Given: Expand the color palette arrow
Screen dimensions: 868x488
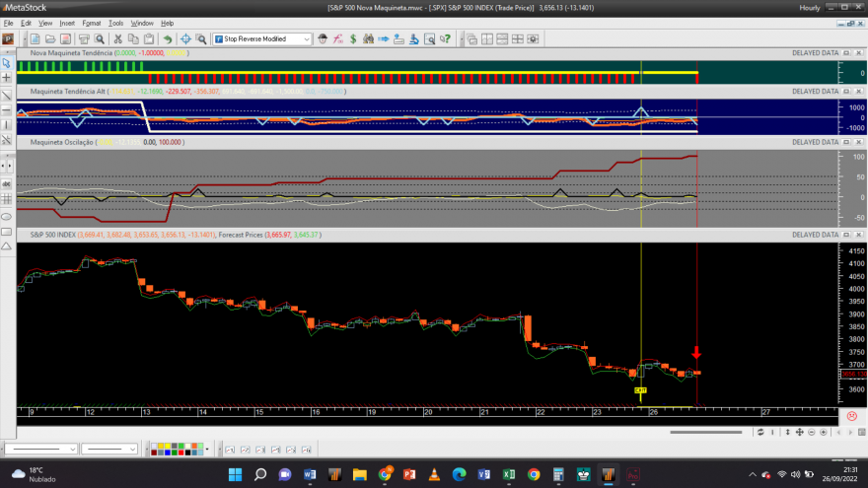Looking at the screenshot, I should coord(207,450).
